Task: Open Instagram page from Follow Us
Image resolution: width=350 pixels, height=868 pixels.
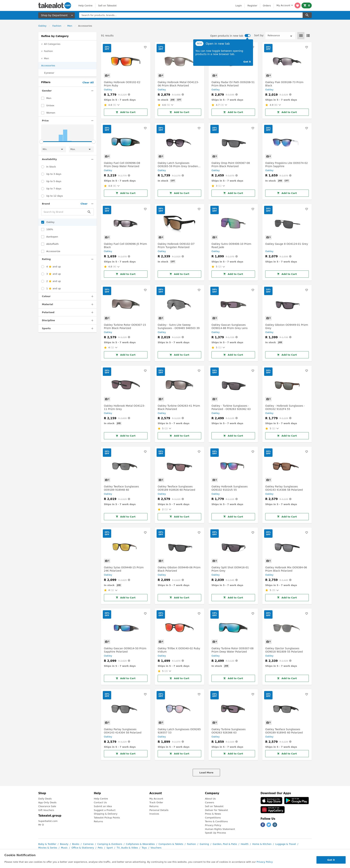Action: click(x=275, y=825)
